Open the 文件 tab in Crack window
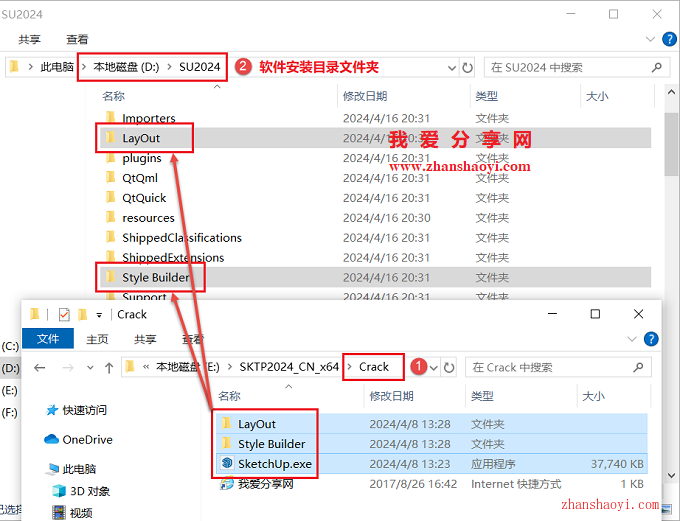This screenshot has width=680, height=521. coord(48,338)
